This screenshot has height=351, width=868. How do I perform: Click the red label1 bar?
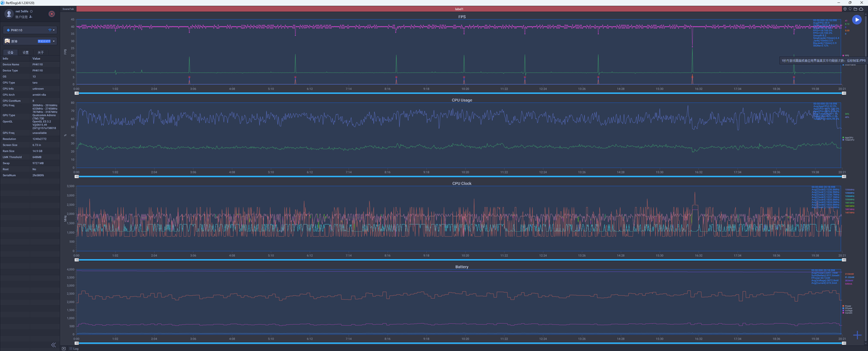[459, 9]
